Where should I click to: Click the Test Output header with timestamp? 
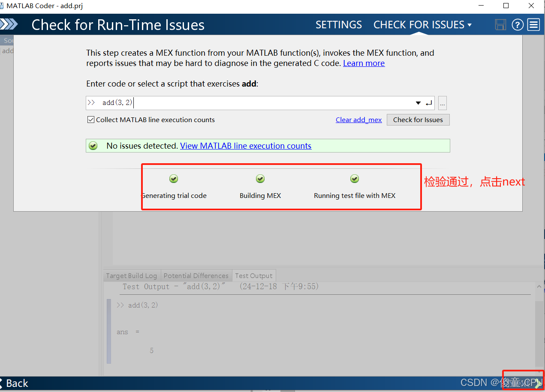pyautogui.click(x=221, y=287)
